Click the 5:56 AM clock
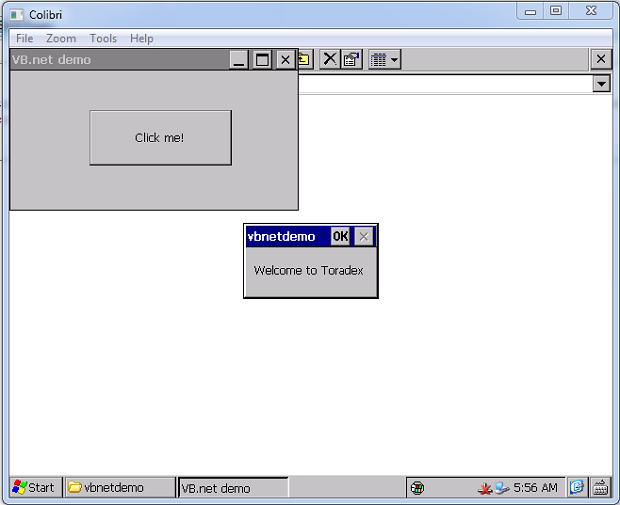620x505 pixels. pyautogui.click(x=535, y=488)
